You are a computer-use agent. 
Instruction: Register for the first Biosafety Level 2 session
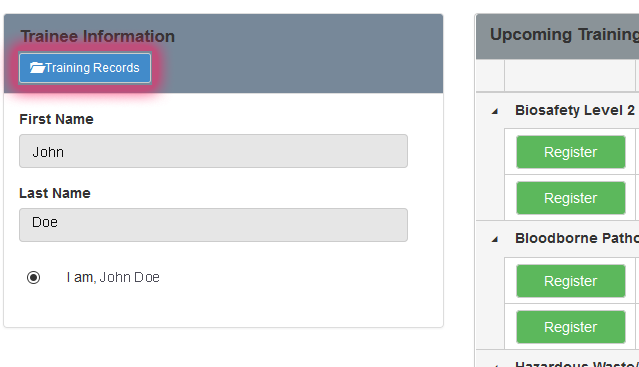coord(571,152)
